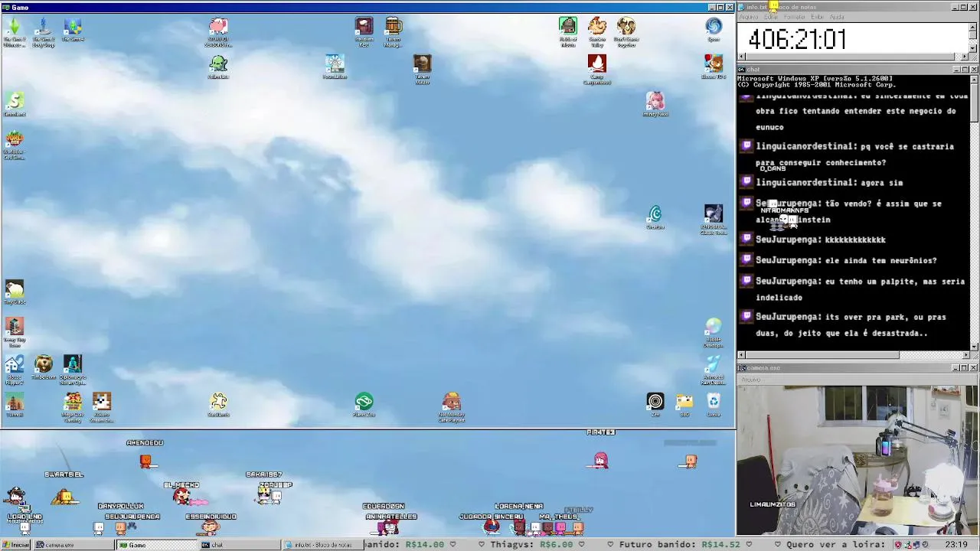Image resolution: width=980 pixels, height=551 pixels.
Task: Open the Camp Canyonwood campfire icon
Action: (597, 70)
